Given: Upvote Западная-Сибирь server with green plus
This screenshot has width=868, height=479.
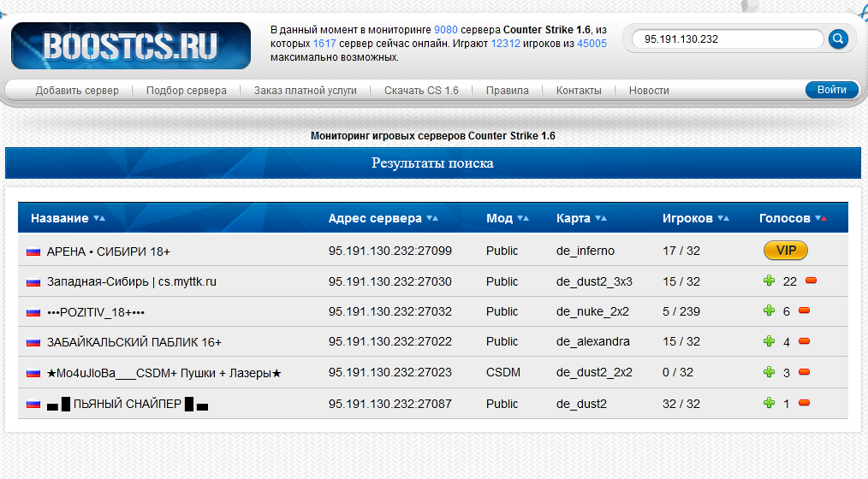Looking at the screenshot, I should click(x=769, y=281).
